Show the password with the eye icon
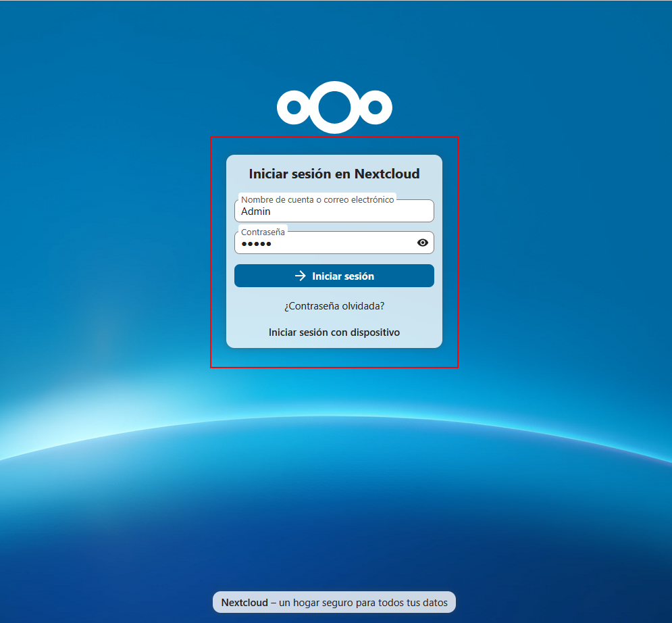 [423, 243]
